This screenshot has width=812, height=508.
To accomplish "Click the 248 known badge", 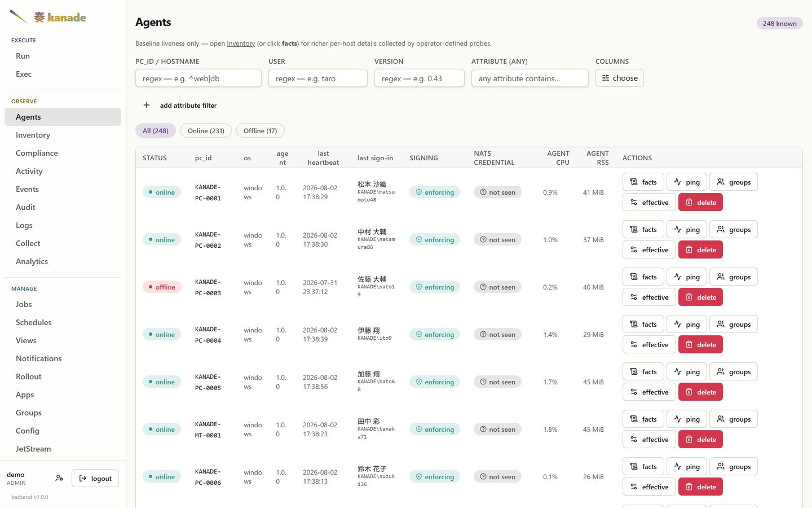I will pyautogui.click(x=779, y=23).
